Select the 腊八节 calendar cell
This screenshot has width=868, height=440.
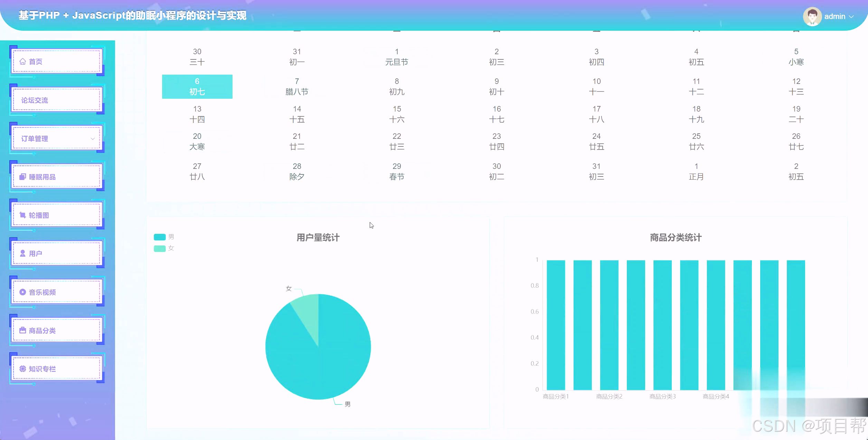[297, 86]
